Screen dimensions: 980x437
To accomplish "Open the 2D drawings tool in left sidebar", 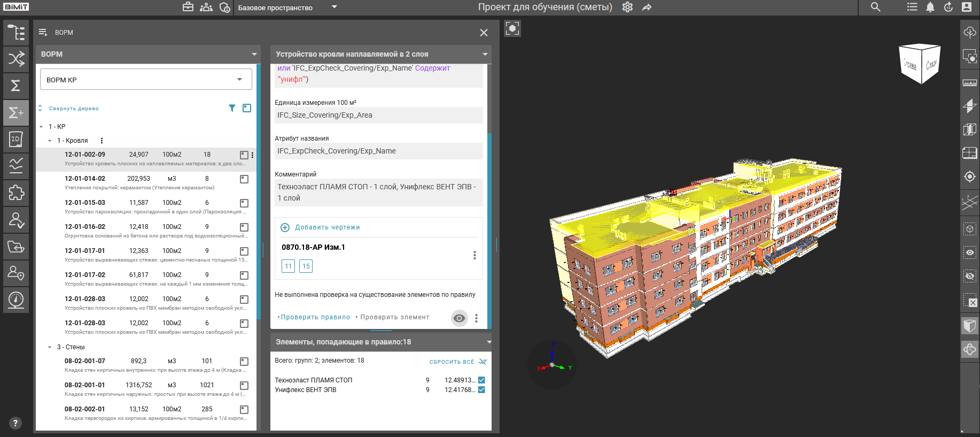I will [16, 140].
